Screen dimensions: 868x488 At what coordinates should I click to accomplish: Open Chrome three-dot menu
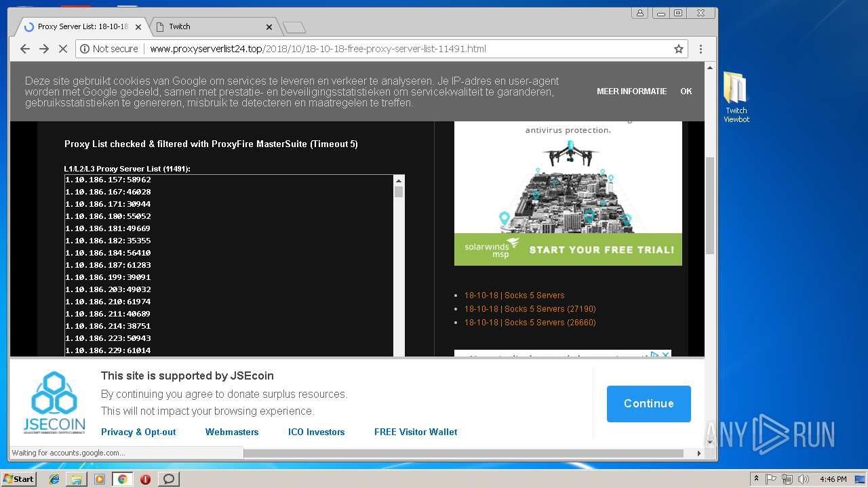coord(701,49)
